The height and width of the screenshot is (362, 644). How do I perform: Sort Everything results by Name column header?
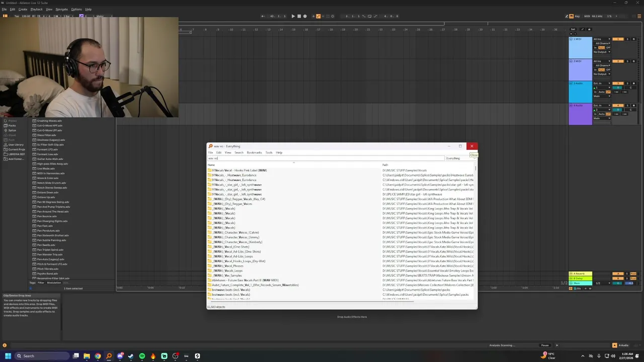pyautogui.click(x=294, y=165)
